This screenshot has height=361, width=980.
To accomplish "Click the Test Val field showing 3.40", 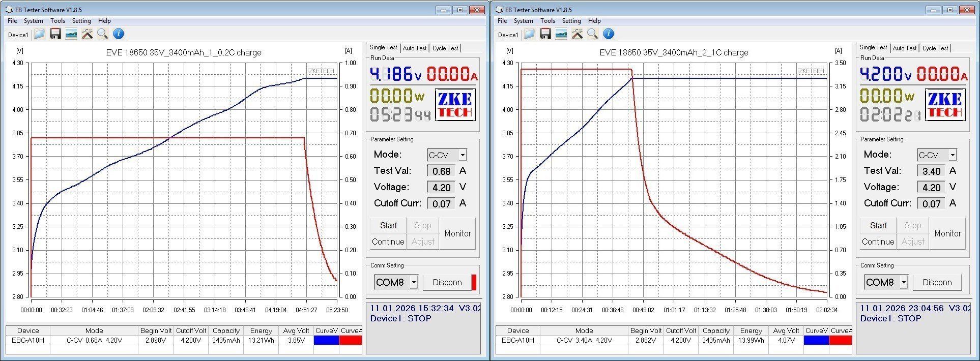I will (931, 171).
